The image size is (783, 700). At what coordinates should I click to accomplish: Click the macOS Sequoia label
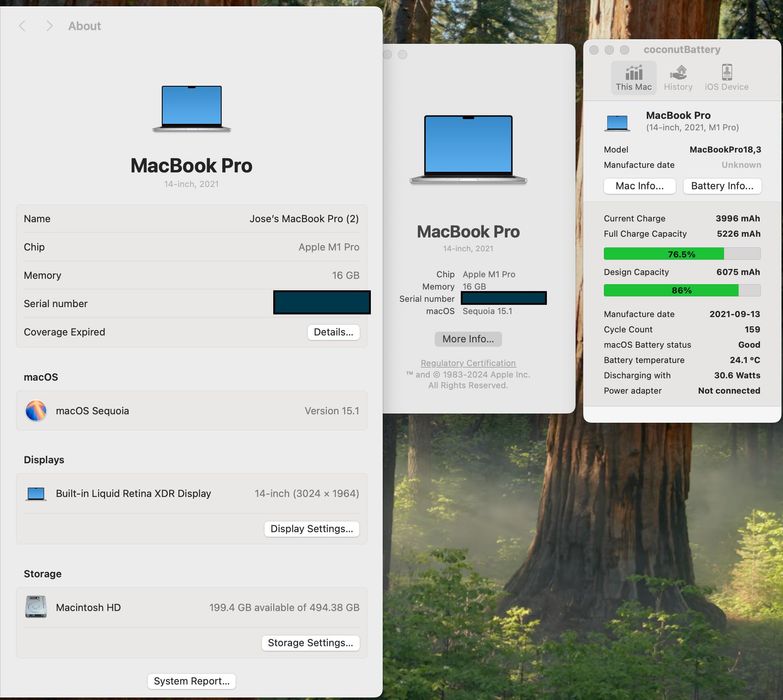pos(92,411)
